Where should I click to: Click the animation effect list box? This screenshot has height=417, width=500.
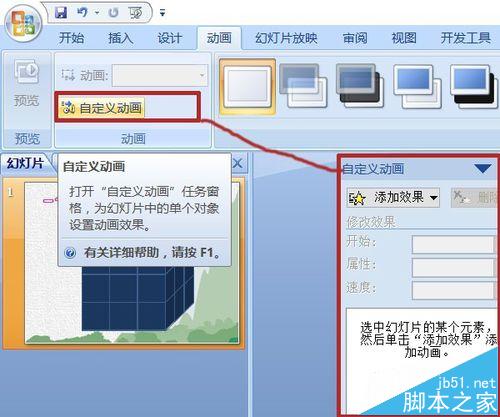(x=422, y=361)
